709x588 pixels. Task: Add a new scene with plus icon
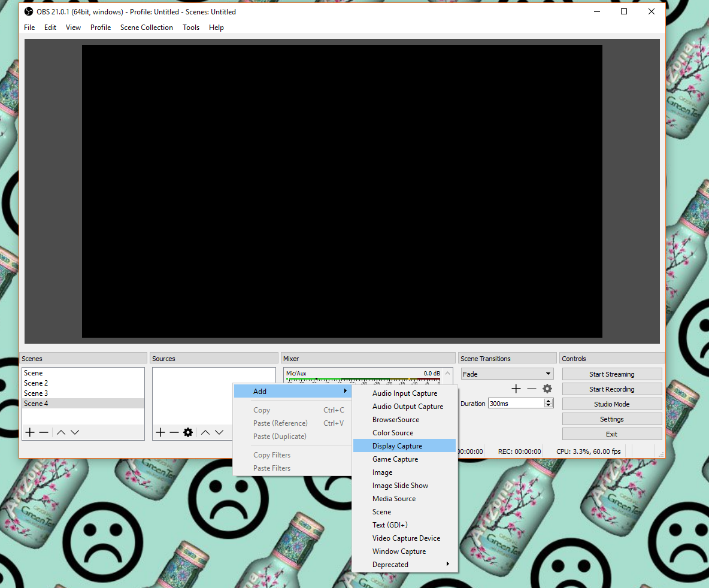coord(30,432)
